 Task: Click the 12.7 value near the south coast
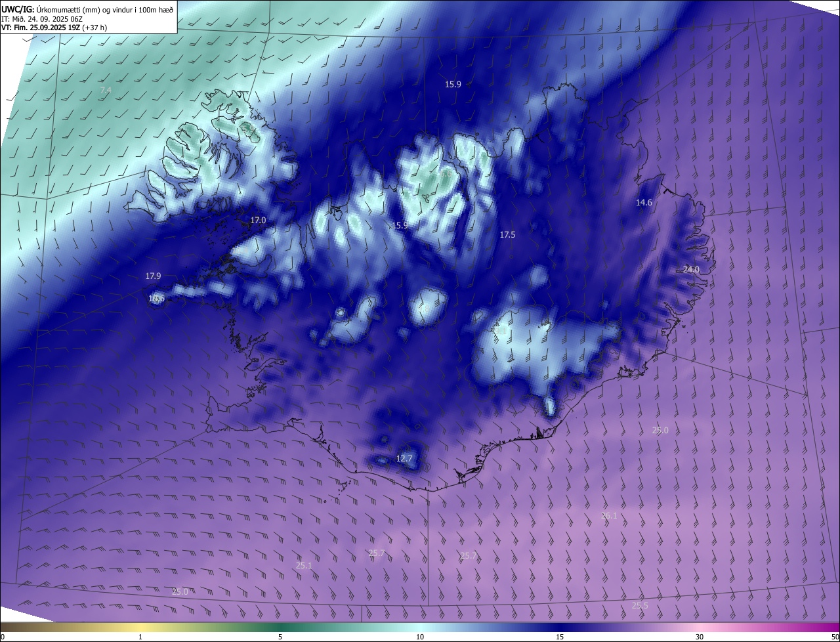404,458
